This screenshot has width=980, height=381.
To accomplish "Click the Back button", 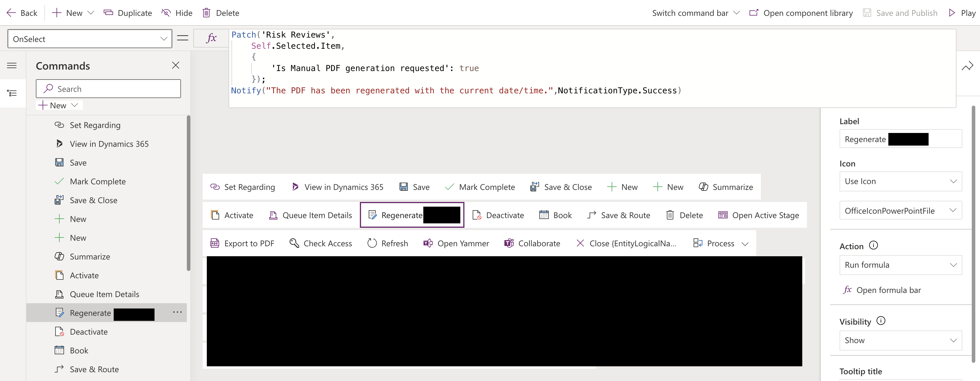I will [22, 13].
